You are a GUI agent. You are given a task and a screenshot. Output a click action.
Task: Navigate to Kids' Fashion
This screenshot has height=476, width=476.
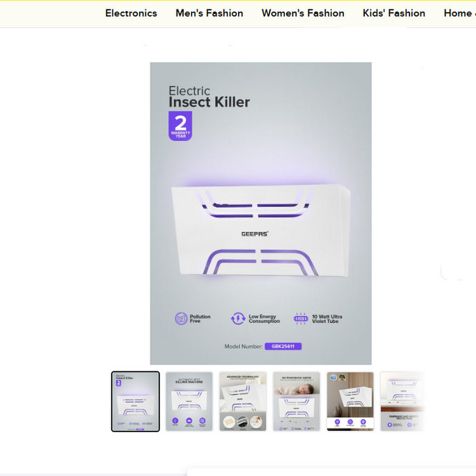[393, 13]
